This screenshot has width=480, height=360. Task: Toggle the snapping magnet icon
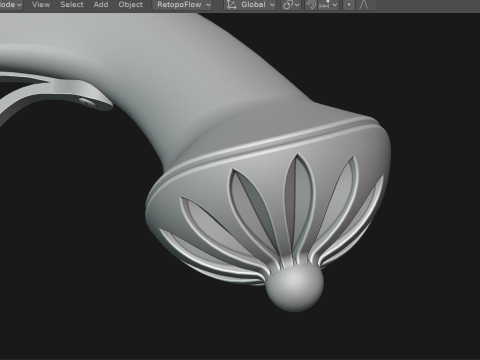(311, 5)
